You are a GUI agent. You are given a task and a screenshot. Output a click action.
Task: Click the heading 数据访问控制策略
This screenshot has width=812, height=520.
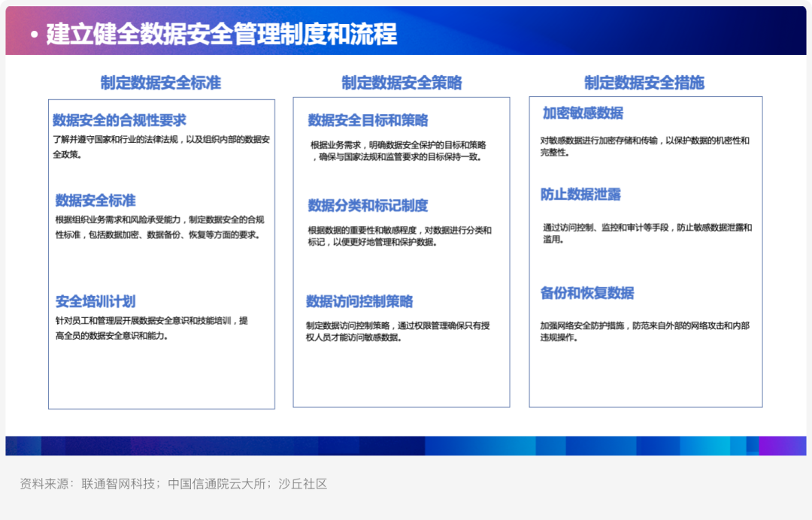359,301
